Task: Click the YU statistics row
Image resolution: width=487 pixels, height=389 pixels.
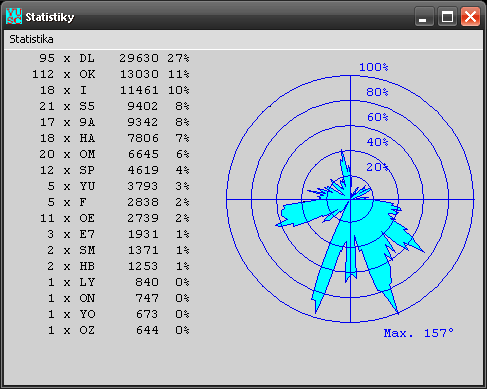Action: [x=118, y=186]
